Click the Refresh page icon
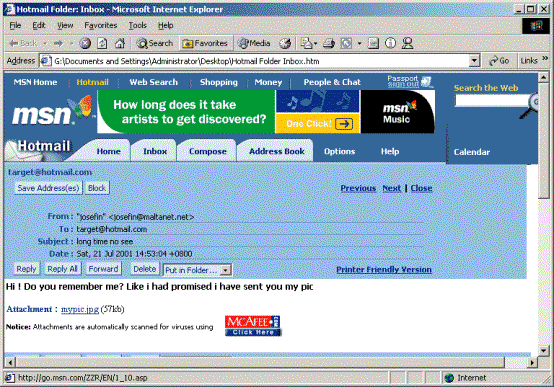Image resolution: width=554 pixels, height=387 pixels. (x=102, y=43)
